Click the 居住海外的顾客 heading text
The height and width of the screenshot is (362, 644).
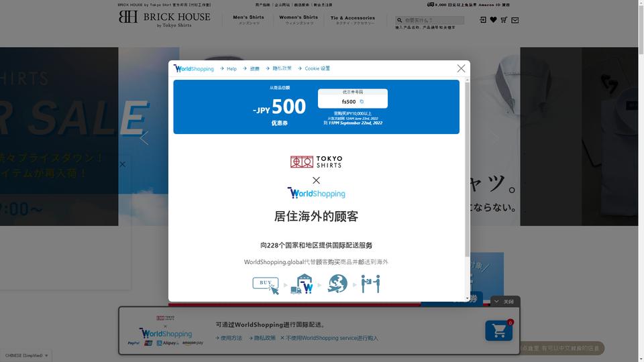[316, 217]
